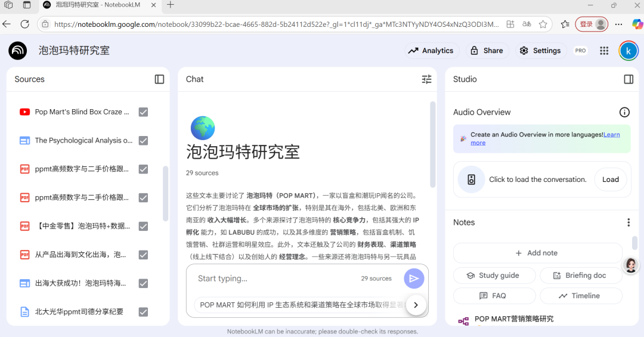This screenshot has width=644, height=337.
Task: Refresh the browser page
Action: coord(24,24)
